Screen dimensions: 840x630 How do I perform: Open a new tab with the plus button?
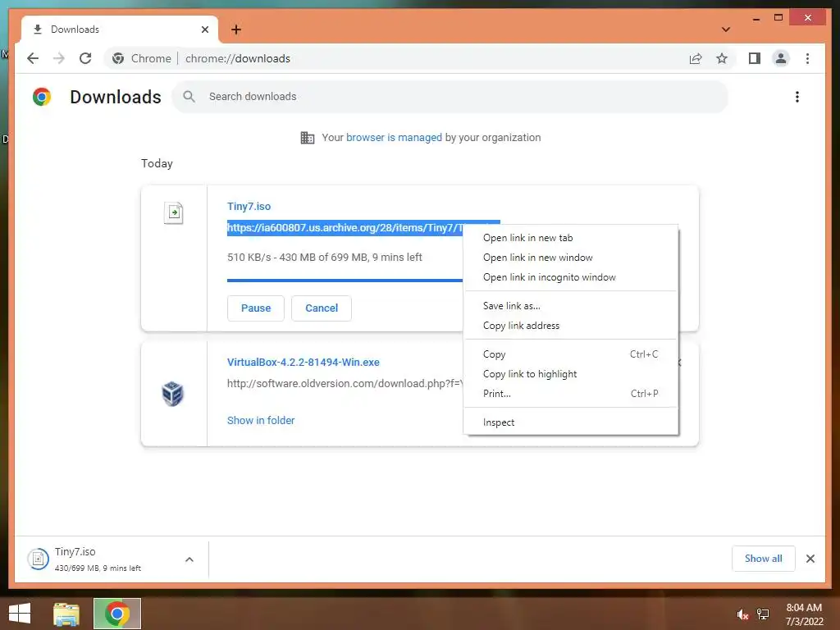point(236,30)
